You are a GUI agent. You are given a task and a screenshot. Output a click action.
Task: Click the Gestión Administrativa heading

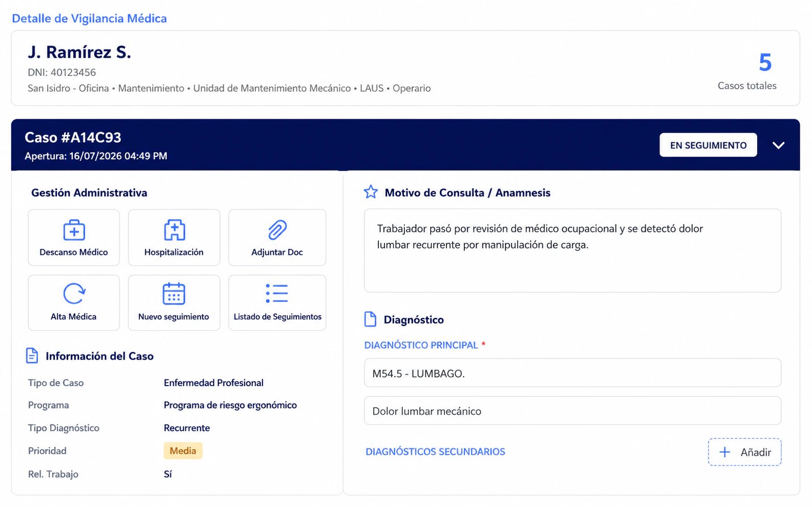89,193
